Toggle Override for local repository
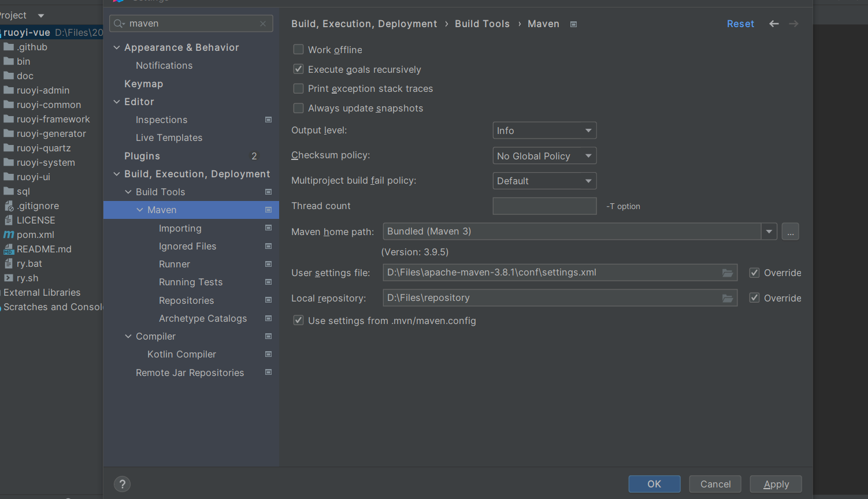 tap(754, 298)
